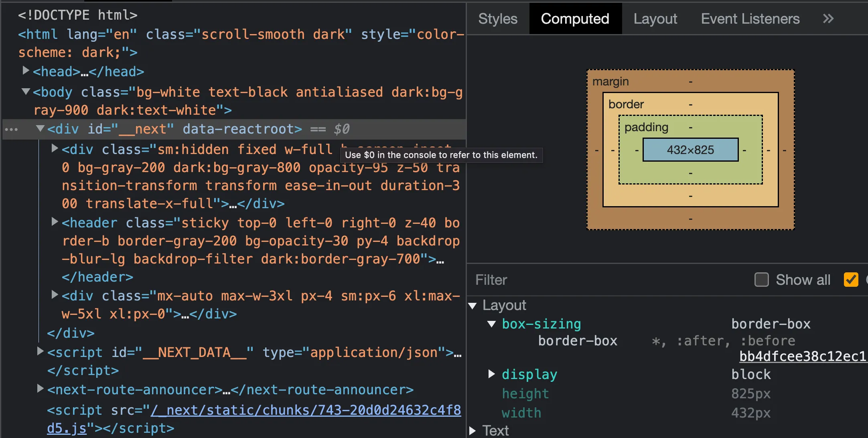Image resolution: width=868 pixels, height=438 pixels.
Task: Expand the next-route-announcer element
Action: pos(40,388)
